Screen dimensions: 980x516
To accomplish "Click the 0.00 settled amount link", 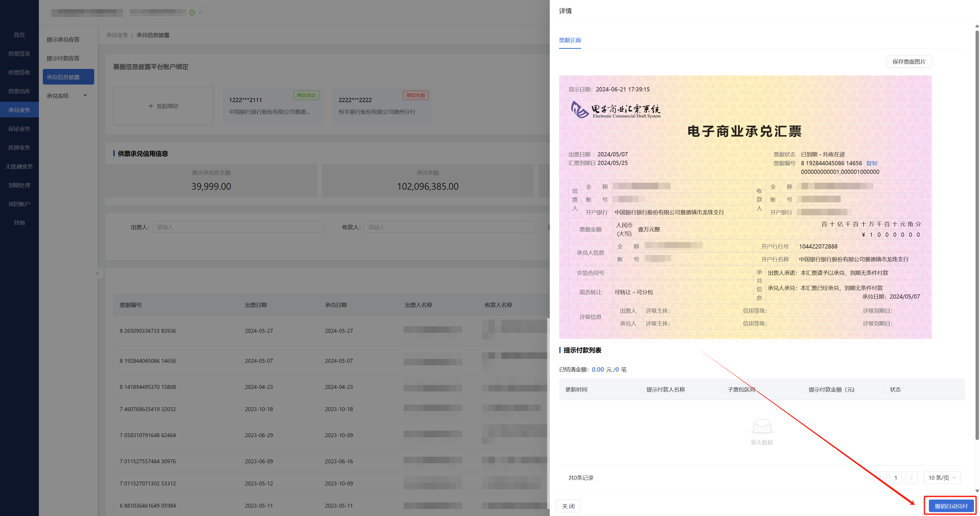I will pyautogui.click(x=598, y=369).
